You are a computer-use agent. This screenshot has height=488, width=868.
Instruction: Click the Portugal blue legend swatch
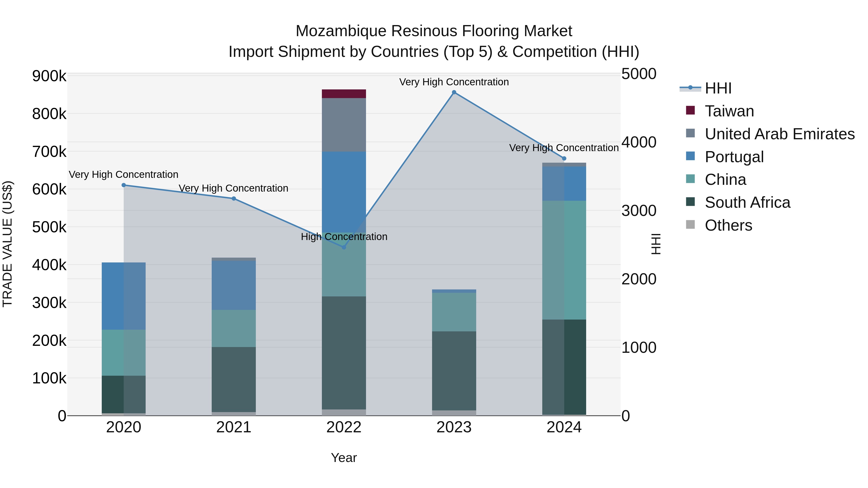(691, 156)
